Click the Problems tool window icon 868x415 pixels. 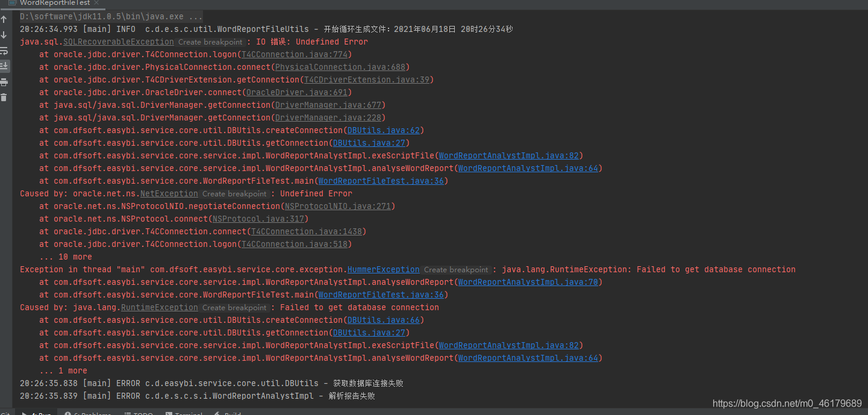(88, 413)
